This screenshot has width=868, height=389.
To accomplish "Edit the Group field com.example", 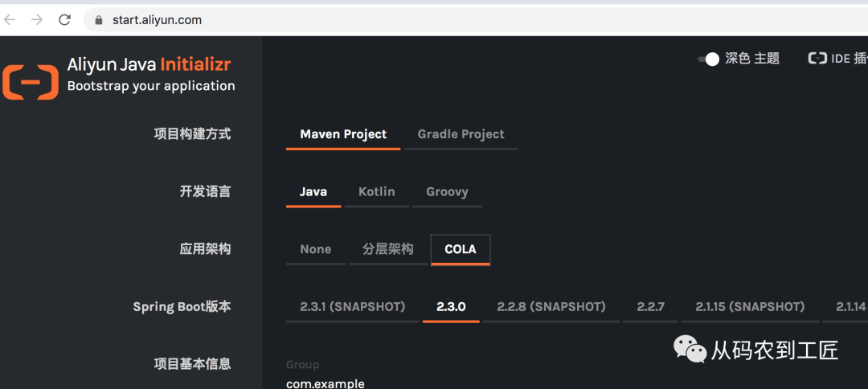I will click(325, 383).
